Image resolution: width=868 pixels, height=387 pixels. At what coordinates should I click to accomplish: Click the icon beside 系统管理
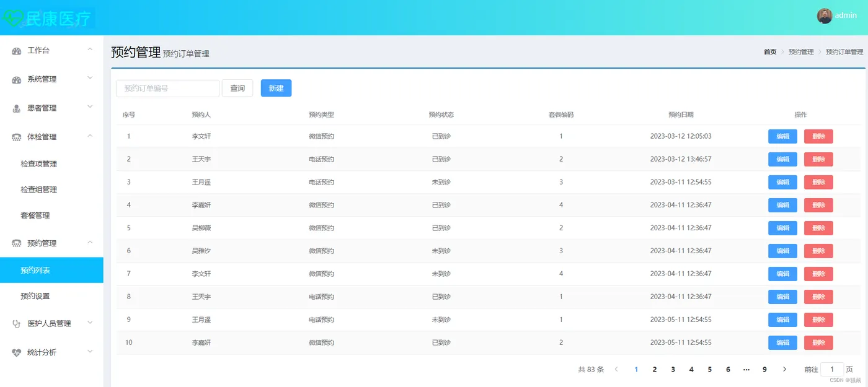[x=17, y=80]
